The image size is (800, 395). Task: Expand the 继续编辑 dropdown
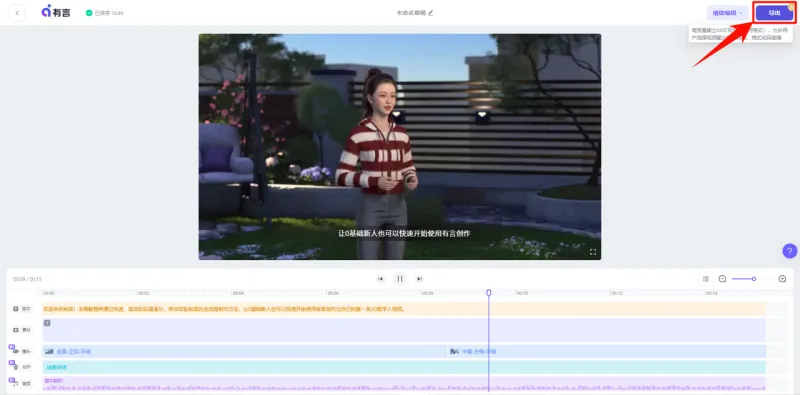click(728, 13)
